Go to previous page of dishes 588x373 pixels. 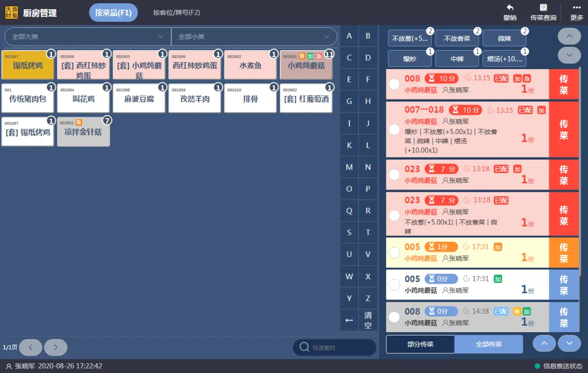tap(31, 347)
